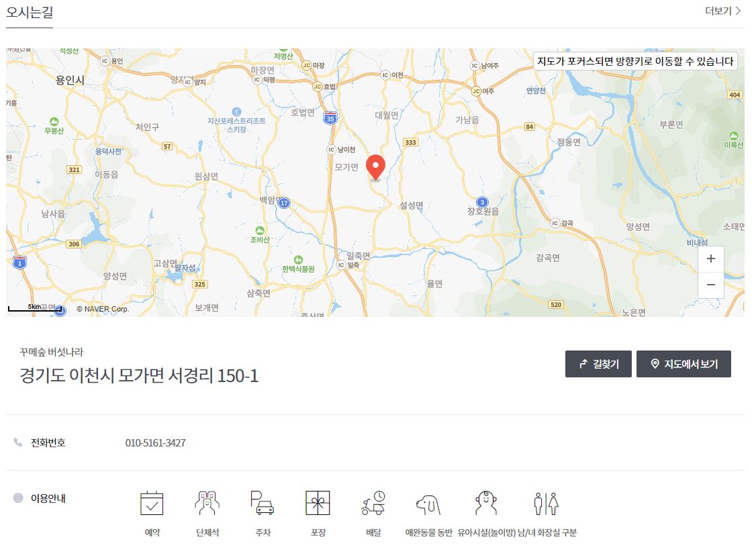
Task: Click the route 3 shield near 장호원읍
Action: [482, 202]
